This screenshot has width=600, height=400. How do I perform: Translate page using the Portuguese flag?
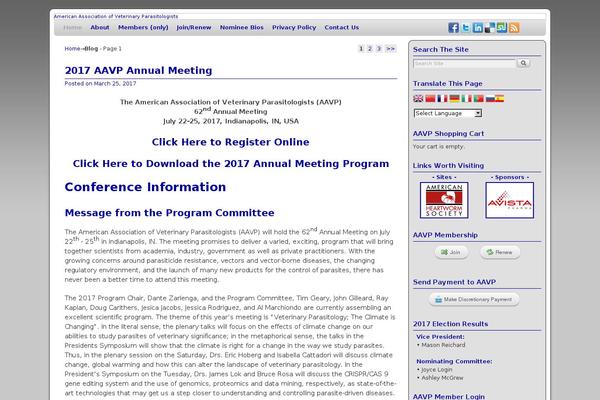coord(478,98)
